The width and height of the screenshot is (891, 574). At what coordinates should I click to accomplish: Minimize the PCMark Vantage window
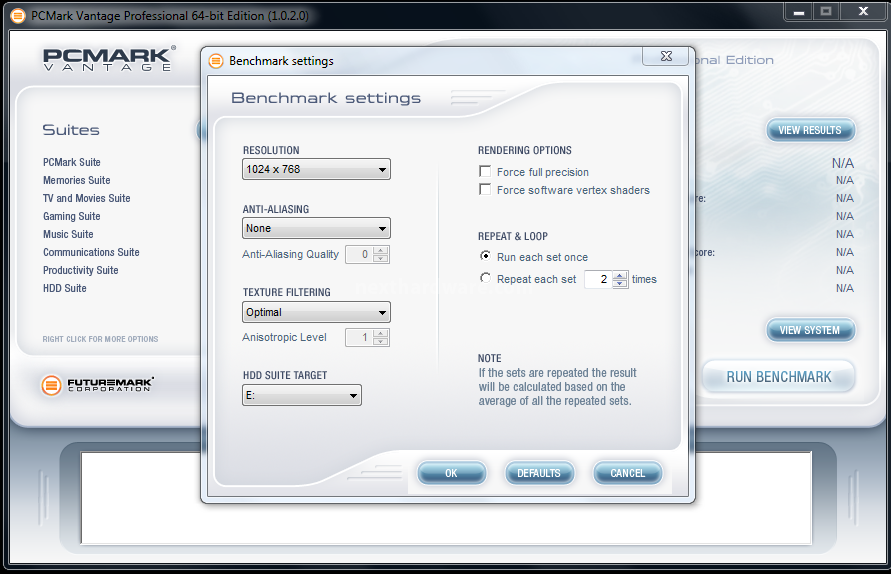point(799,12)
